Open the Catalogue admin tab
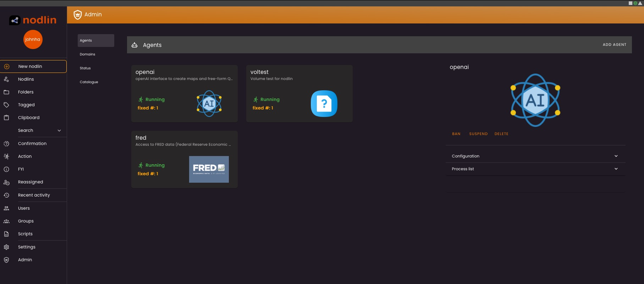This screenshot has width=644, height=284. [89, 82]
